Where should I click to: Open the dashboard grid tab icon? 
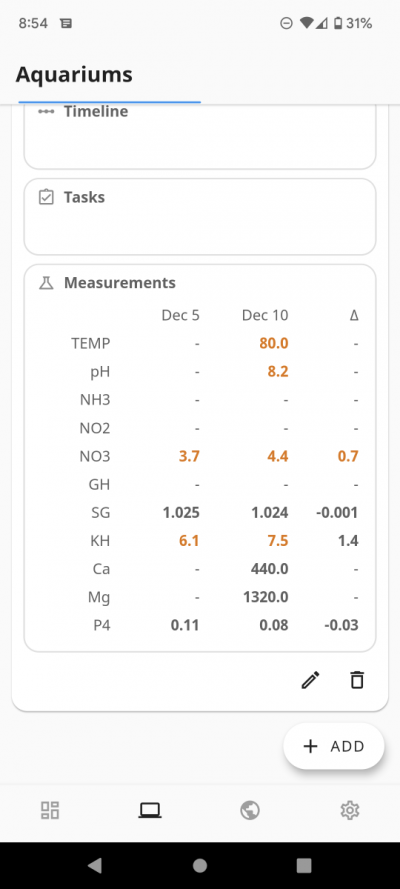tap(50, 810)
